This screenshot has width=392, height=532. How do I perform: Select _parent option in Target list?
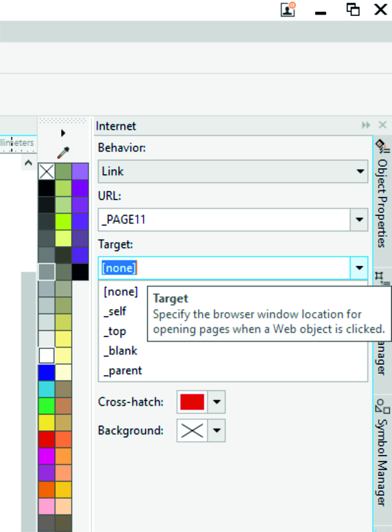click(x=123, y=370)
